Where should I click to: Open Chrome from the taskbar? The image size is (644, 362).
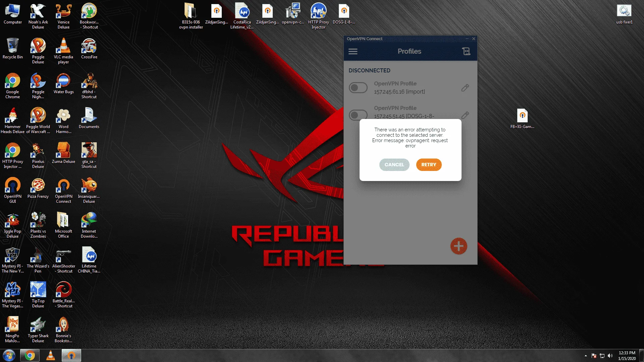[30, 356]
